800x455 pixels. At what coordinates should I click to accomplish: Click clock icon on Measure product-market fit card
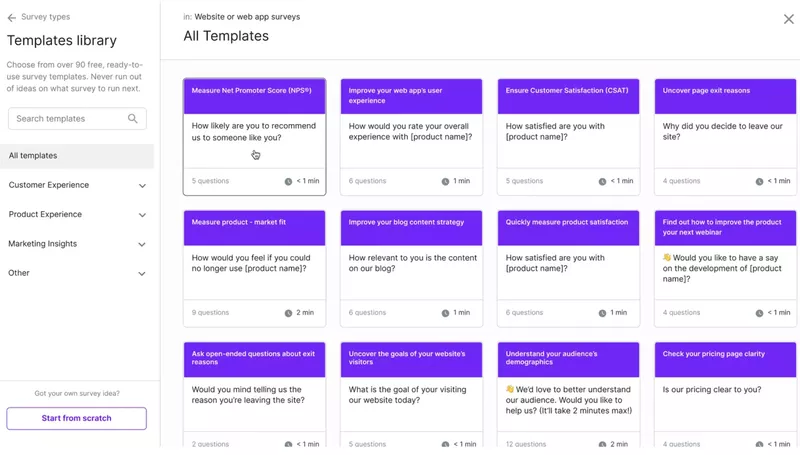(288, 313)
